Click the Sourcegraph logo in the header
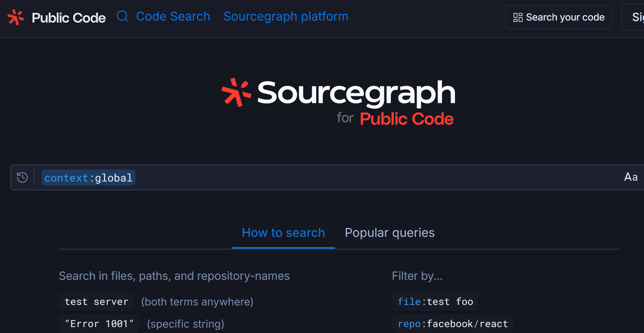The image size is (644, 333). pyautogui.click(x=16, y=17)
